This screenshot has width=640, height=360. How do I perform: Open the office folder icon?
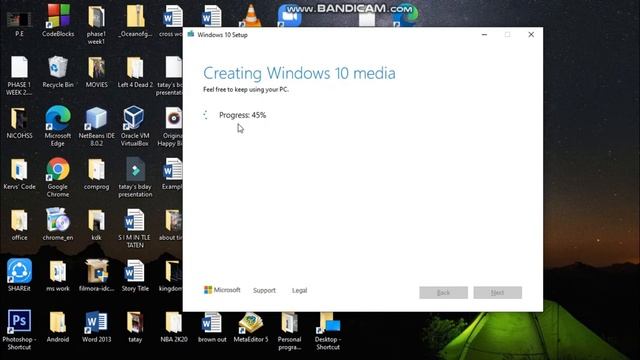(19, 225)
